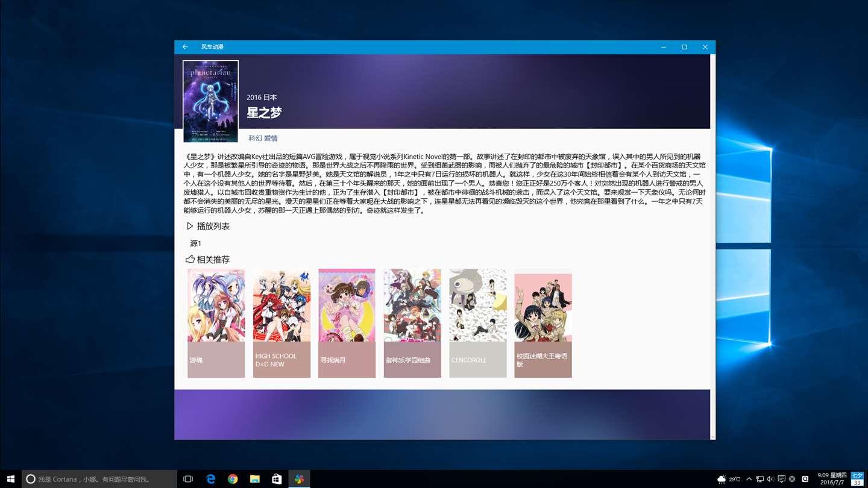Select playback source 源1
This screenshot has height=488, width=868.
tap(196, 243)
